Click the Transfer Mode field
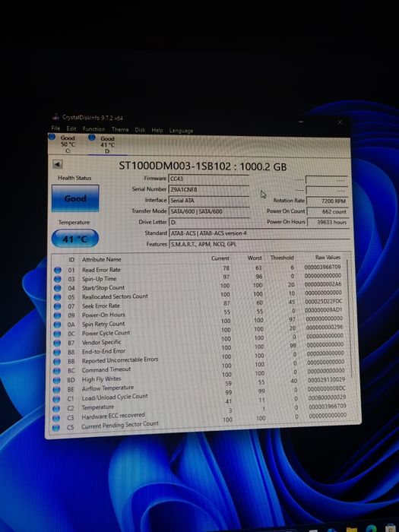Viewport: 399px width, 532px height. tap(209, 211)
